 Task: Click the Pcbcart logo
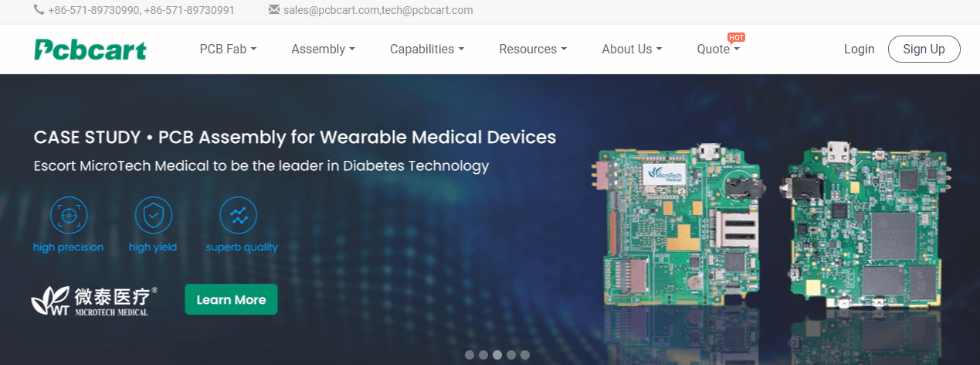(x=90, y=49)
